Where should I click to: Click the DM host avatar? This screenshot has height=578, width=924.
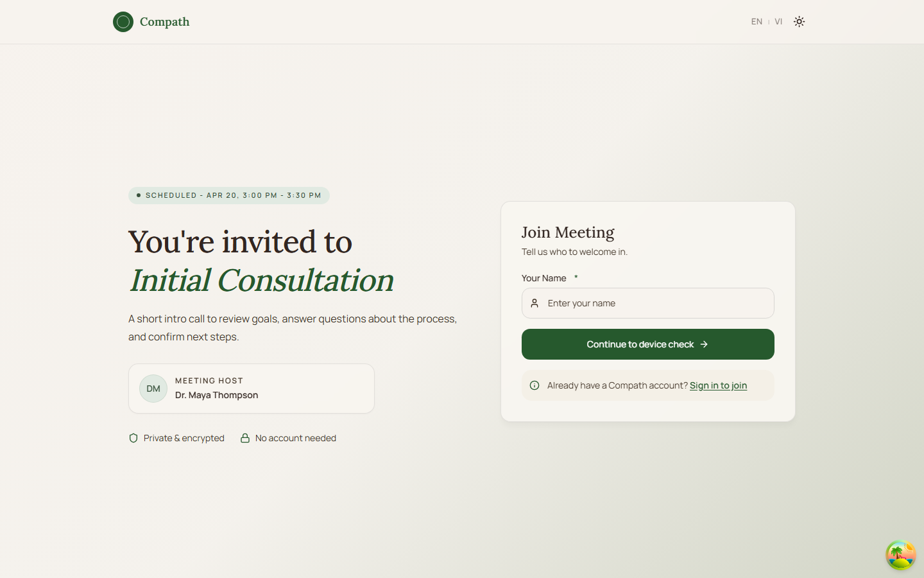point(153,389)
